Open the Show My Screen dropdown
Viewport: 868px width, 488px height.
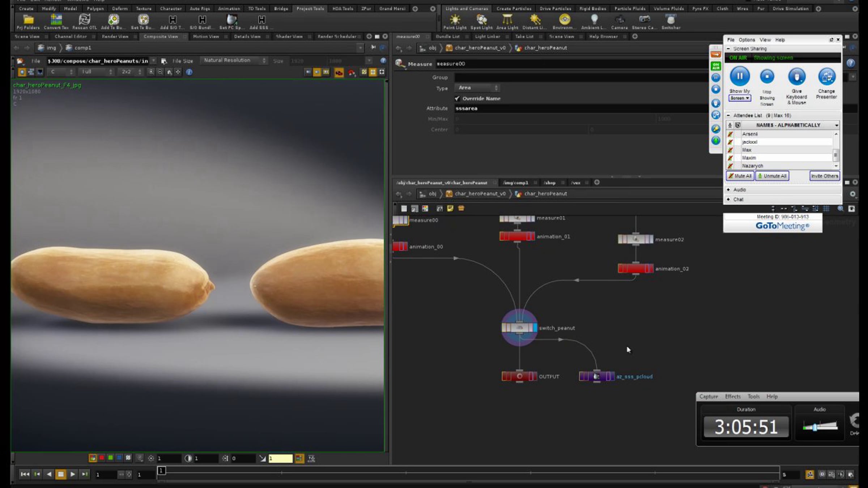[740, 98]
